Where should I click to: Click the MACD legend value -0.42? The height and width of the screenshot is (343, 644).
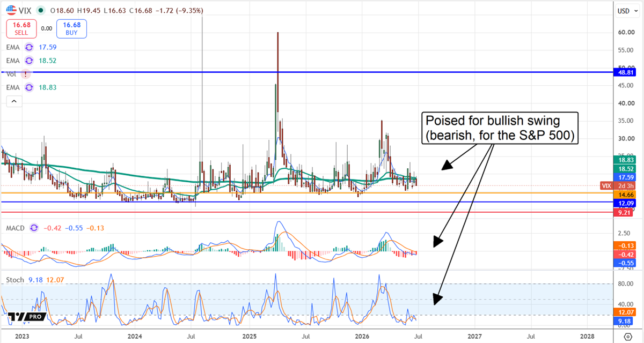(52, 228)
